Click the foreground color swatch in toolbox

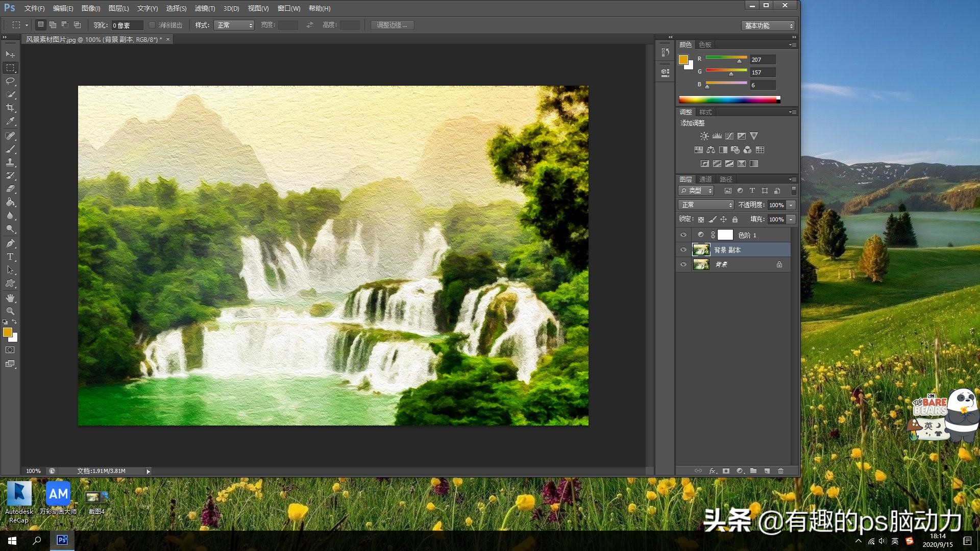(x=7, y=332)
